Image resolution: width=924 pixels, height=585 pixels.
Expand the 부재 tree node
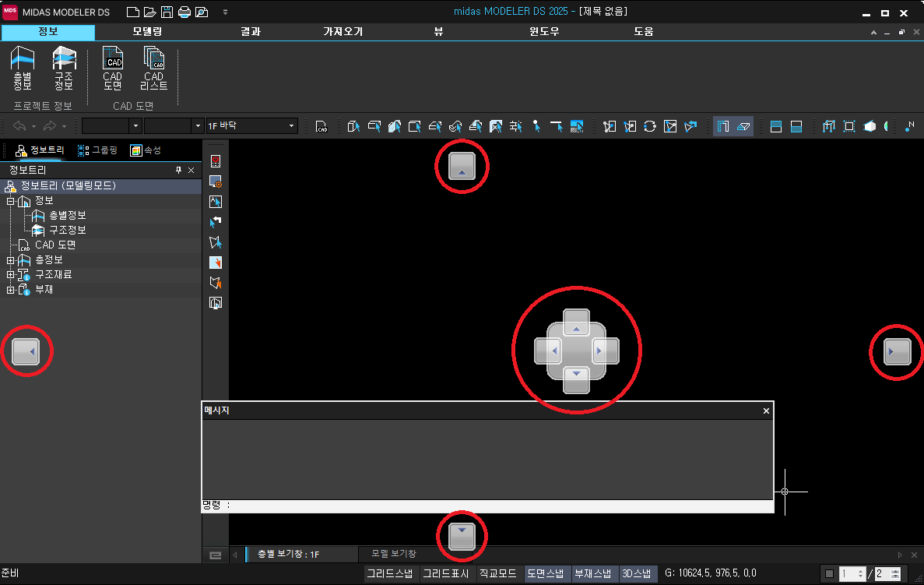point(10,290)
